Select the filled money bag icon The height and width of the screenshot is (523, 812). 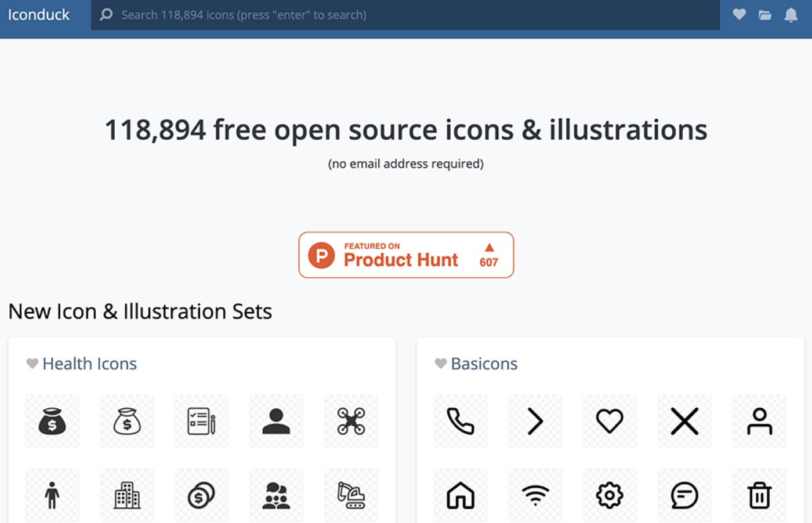click(x=52, y=421)
